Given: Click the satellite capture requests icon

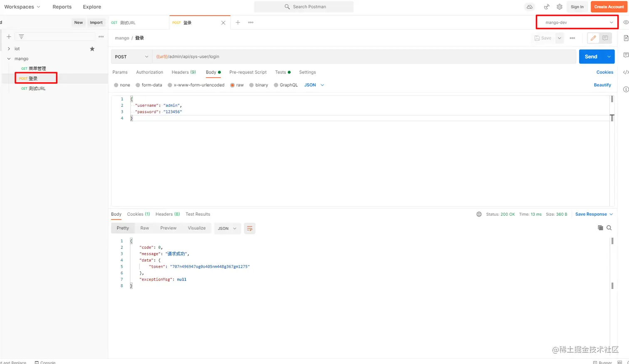Looking at the screenshot, I should [547, 7].
